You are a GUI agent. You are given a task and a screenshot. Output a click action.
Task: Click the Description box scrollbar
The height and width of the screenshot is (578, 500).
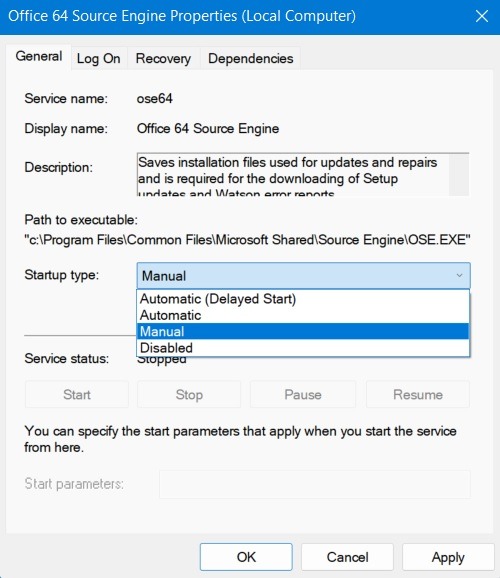coord(459,175)
